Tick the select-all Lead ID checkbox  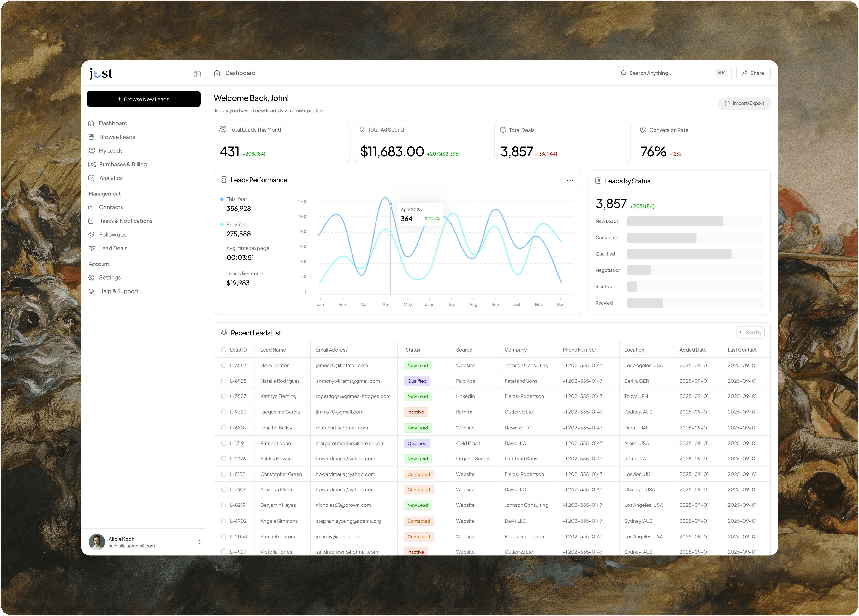[223, 350]
